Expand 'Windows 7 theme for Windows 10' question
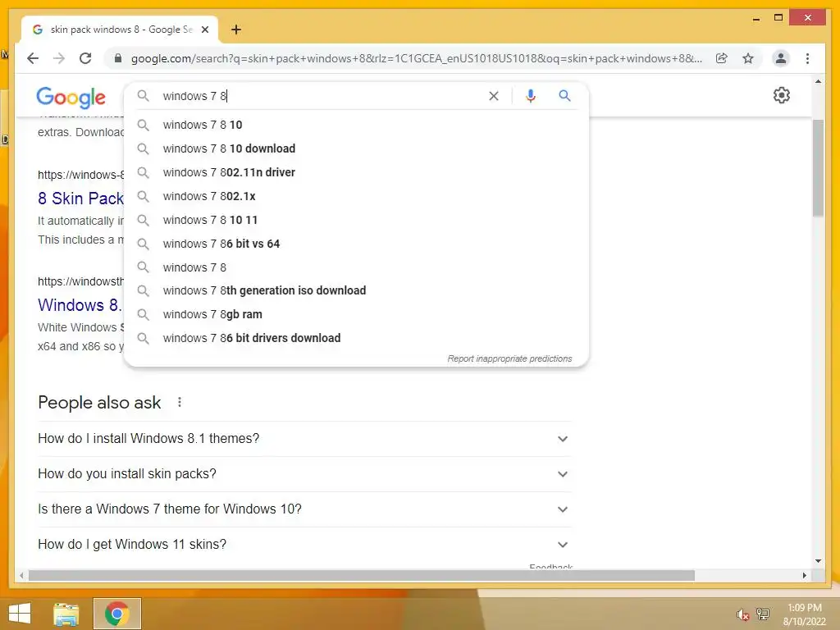Viewport: 840px width, 630px height. click(x=305, y=509)
